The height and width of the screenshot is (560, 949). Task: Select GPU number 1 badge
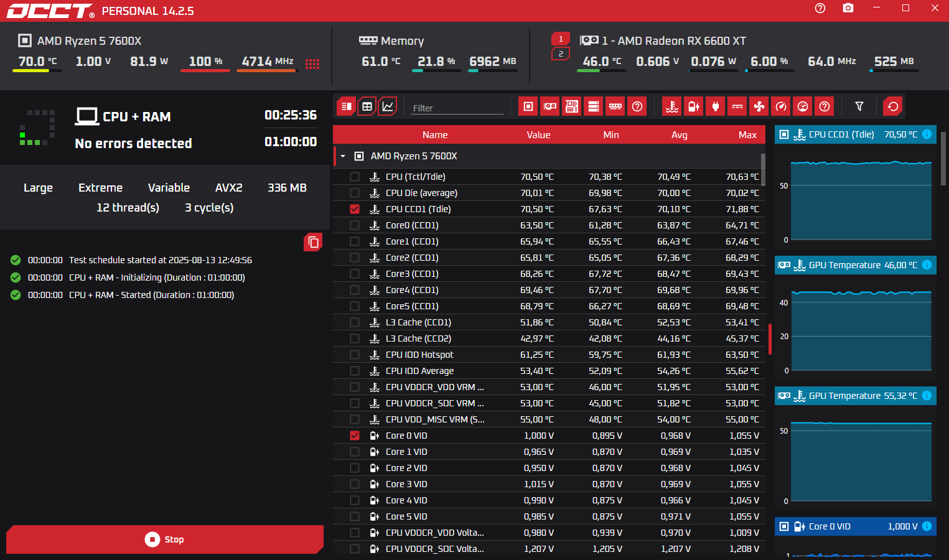pyautogui.click(x=561, y=39)
